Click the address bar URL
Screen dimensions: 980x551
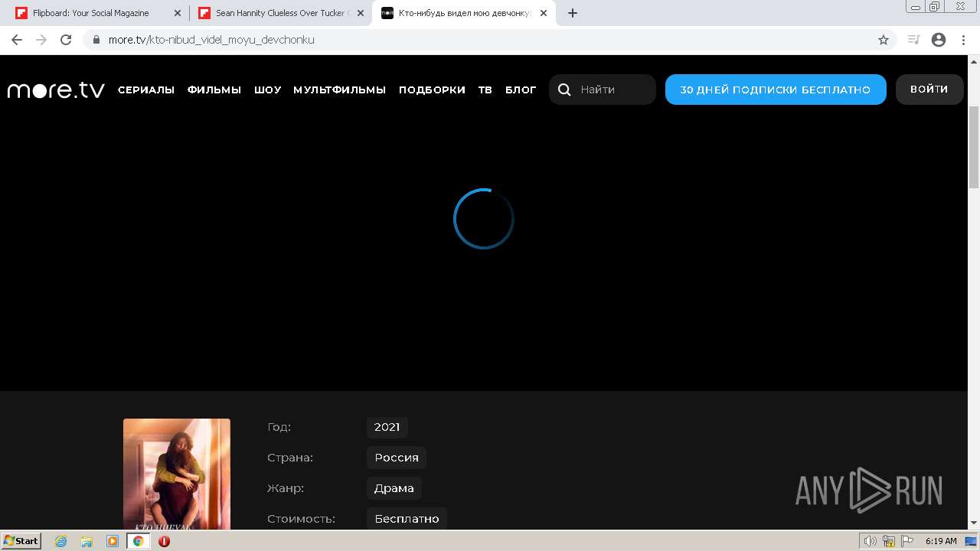tap(211, 40)
